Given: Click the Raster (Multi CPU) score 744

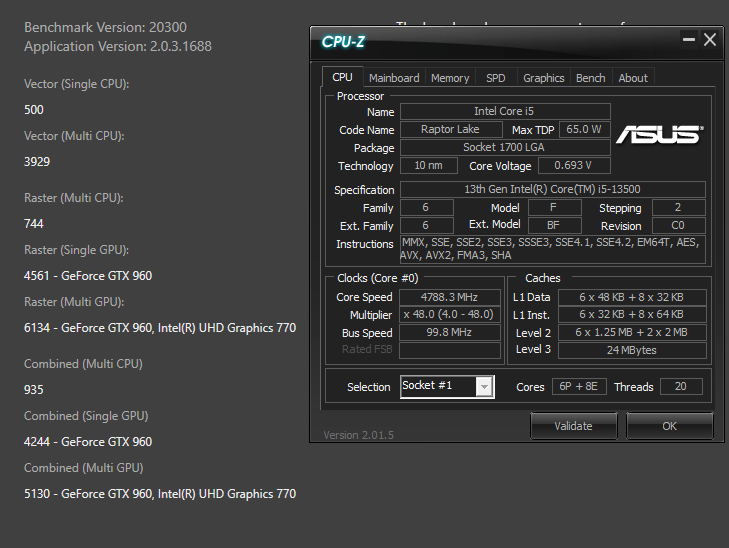Looking at the screenshot, I should pyautogui.click(x=34, y=224).
